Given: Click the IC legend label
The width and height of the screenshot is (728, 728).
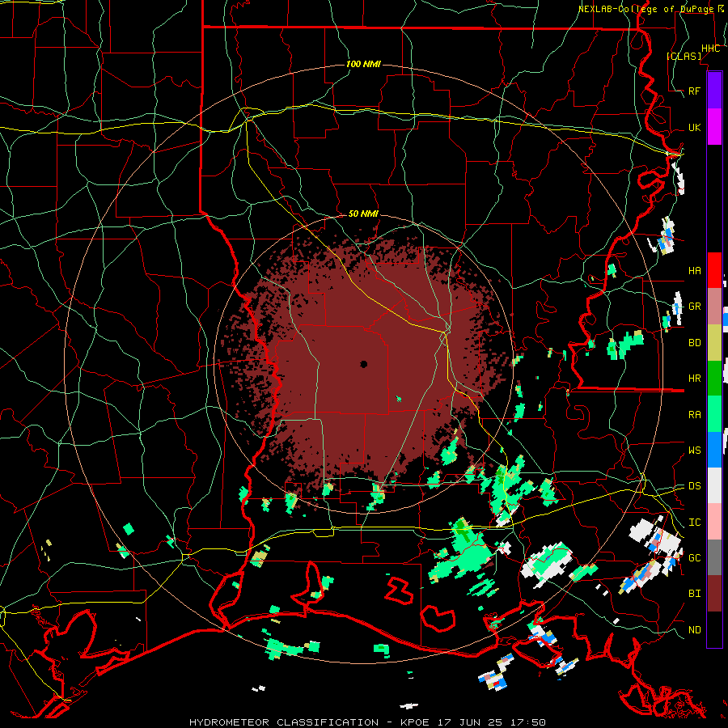Looking at the screenshot, I should point(694,523).
